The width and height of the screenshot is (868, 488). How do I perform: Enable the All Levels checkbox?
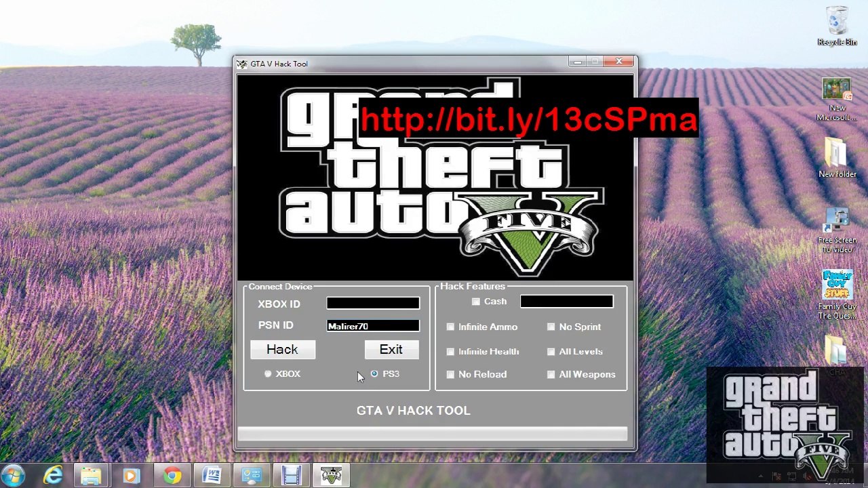pyautogui.click(x=551, y=352)
